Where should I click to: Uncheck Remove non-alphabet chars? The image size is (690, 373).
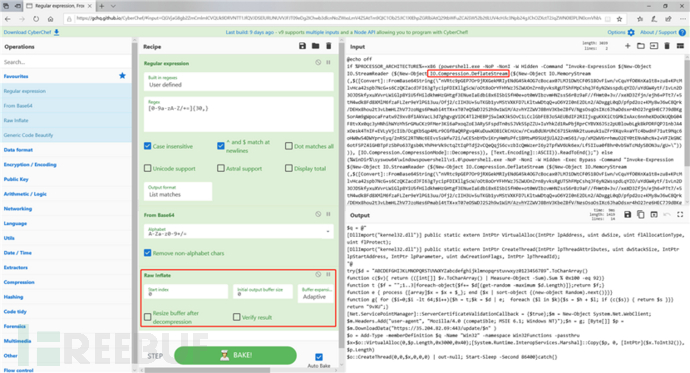pos(148,253)
